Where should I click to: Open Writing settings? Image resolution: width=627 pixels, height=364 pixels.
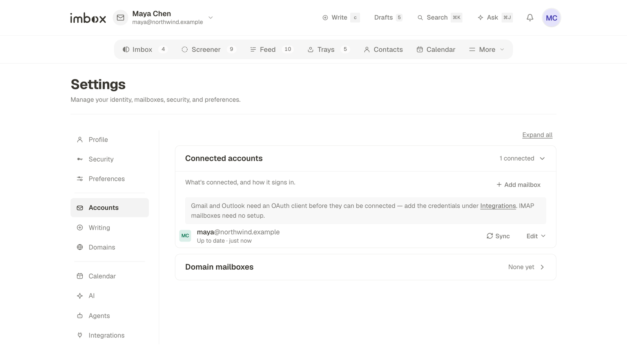(110, 228)
